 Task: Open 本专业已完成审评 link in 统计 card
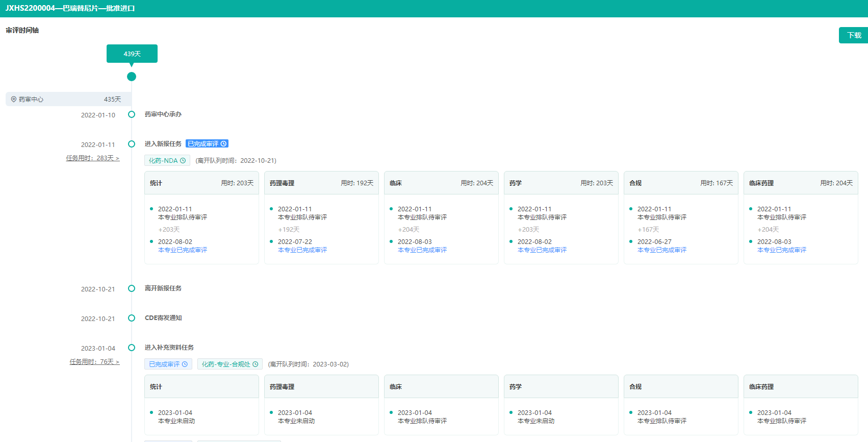tap(183, 250)
